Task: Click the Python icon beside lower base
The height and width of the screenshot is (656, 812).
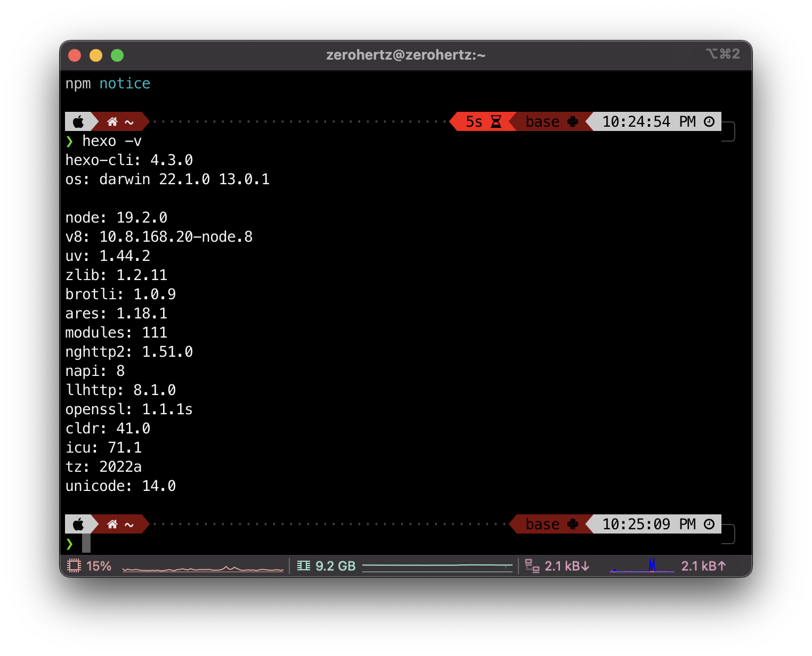Action: pyautogui.click(x=573, y=524)
